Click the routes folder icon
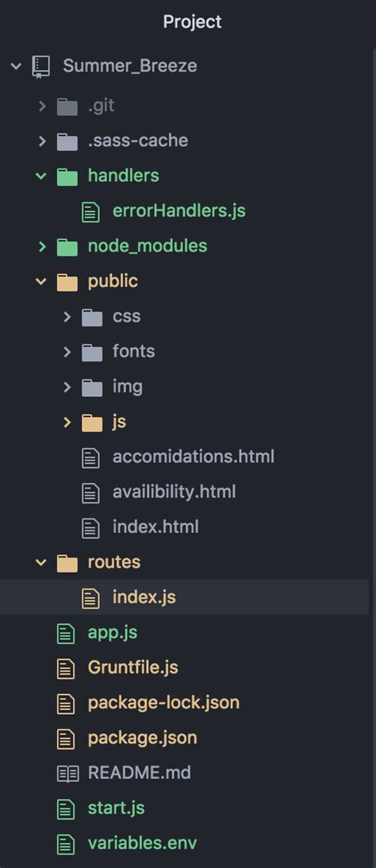Viewport: 376px width, 868px height. 67,563
